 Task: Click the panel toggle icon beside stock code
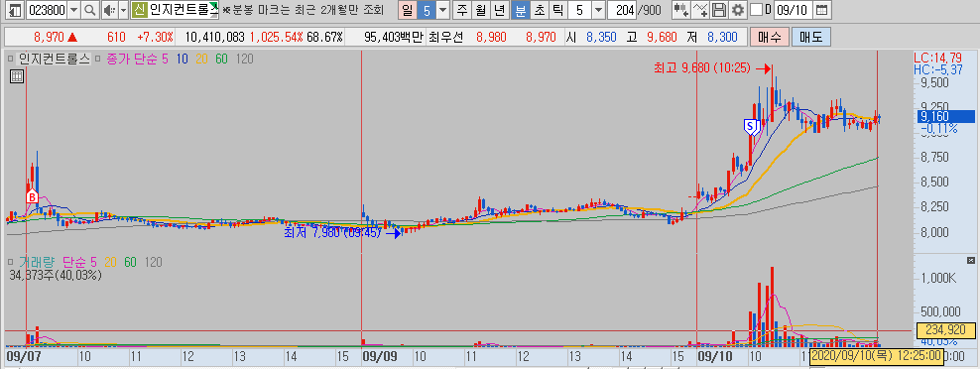14,10
